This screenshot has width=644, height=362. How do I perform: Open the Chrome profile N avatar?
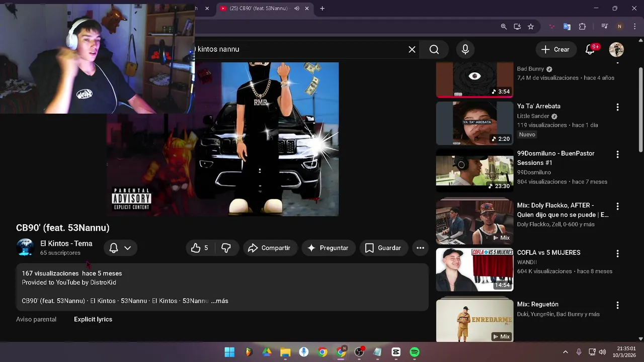[619, 27]
